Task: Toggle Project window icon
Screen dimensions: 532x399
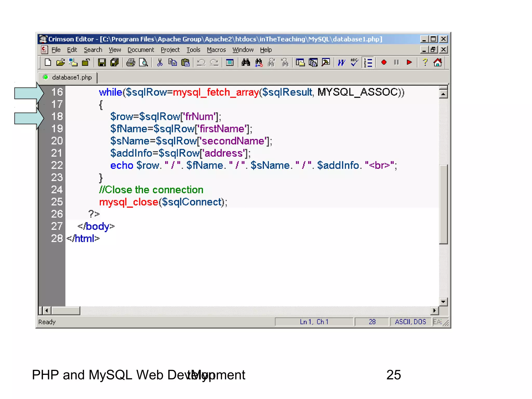Action: click(x=313, y=63)
